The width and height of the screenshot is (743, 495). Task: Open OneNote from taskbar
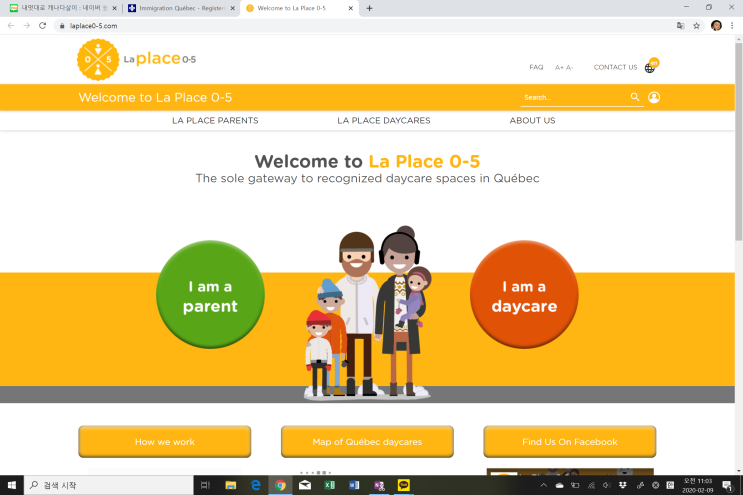[x=379, y=485]
